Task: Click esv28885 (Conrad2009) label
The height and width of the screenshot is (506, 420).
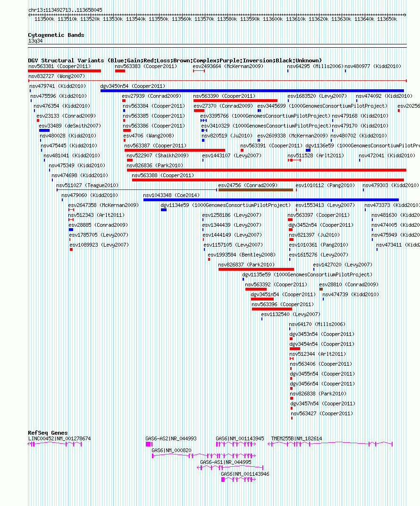Action: click(x=98, y=225)
